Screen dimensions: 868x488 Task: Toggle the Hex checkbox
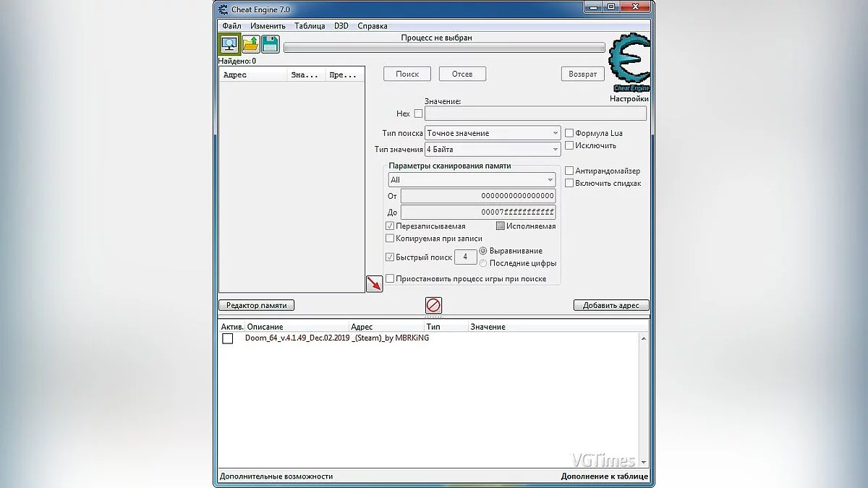click(x=418, y=114)
